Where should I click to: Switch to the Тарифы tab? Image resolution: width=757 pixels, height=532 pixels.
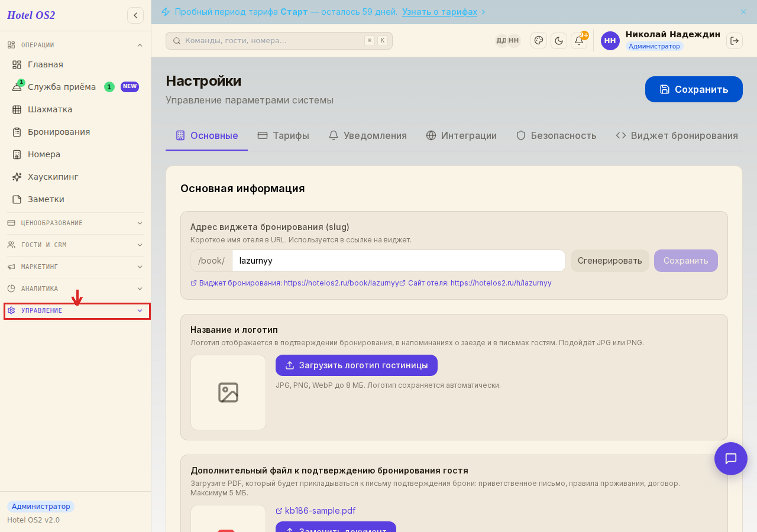click(x=283, y=135)
